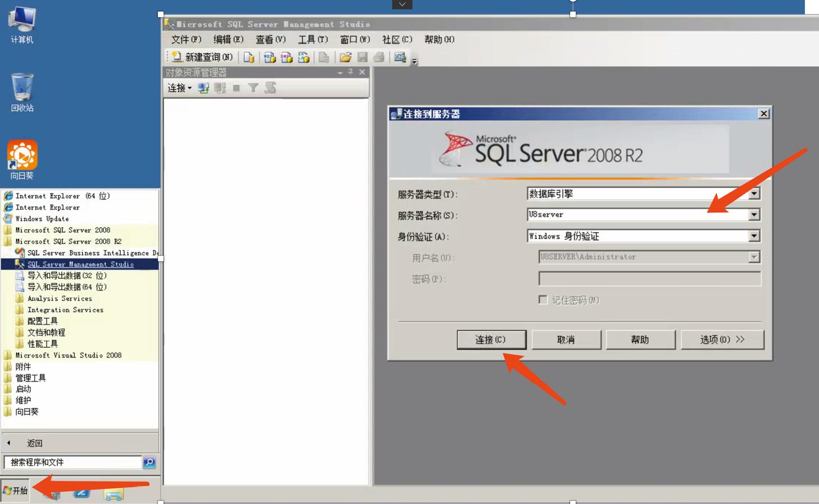Screen dimensions: 819x504
Task: Click the Activity Monitor icon
Action: 400,57
